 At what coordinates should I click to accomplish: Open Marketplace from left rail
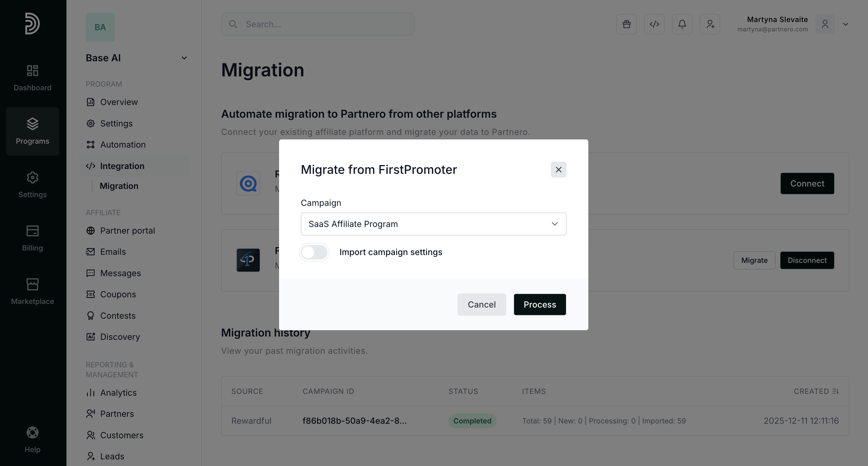pyautogui.click(x=32, y=292)
